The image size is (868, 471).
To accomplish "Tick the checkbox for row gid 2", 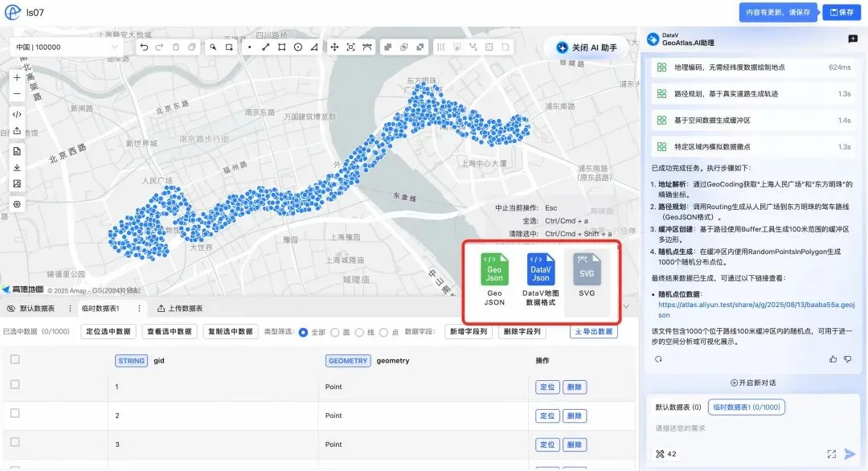I will pyautogui.click(x=15, y=413).
